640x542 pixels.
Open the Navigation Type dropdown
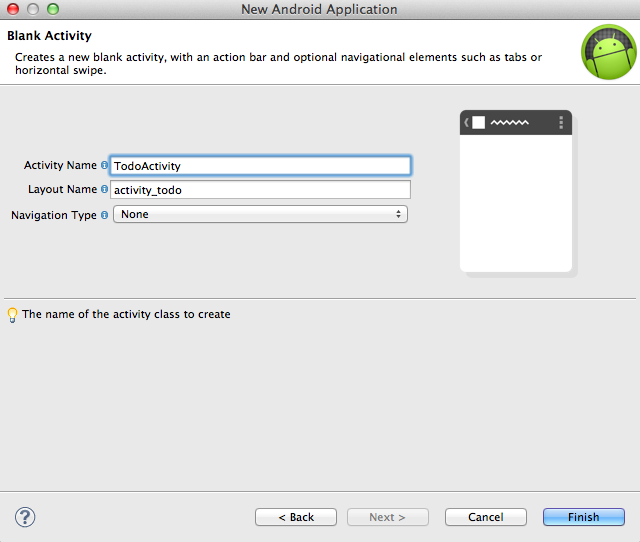pyautogui.click(x=260, y=214)
